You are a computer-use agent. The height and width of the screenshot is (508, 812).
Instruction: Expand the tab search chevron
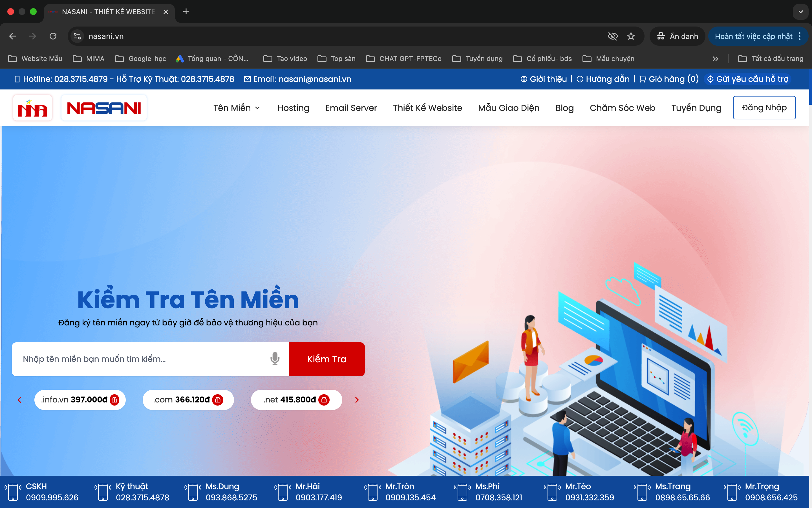[800, 12]
